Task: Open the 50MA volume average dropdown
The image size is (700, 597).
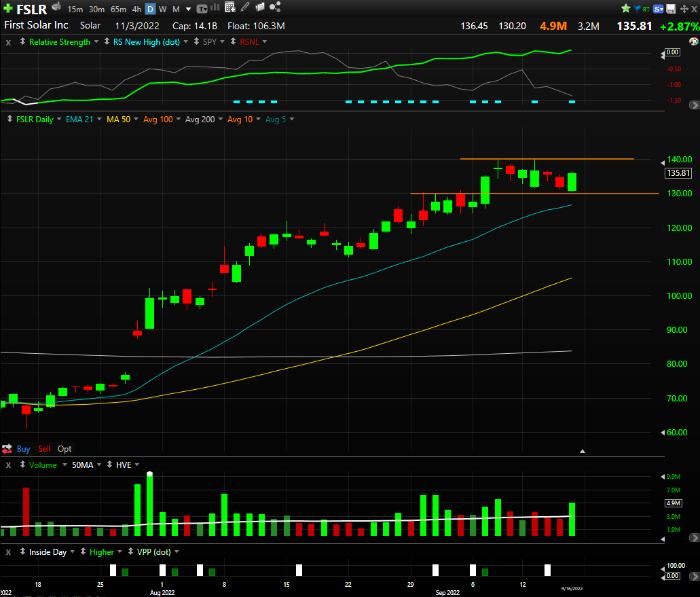Action: pyautogui.click(x=99, y=465)
